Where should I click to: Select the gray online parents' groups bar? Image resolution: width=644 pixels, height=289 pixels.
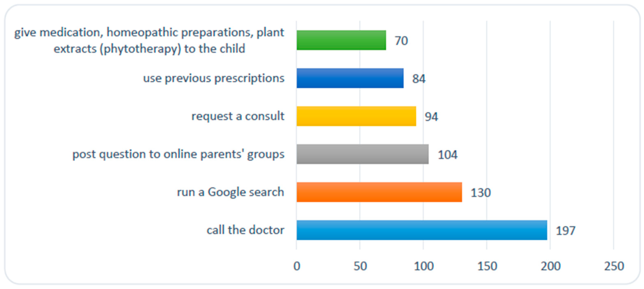click(362, 154)
